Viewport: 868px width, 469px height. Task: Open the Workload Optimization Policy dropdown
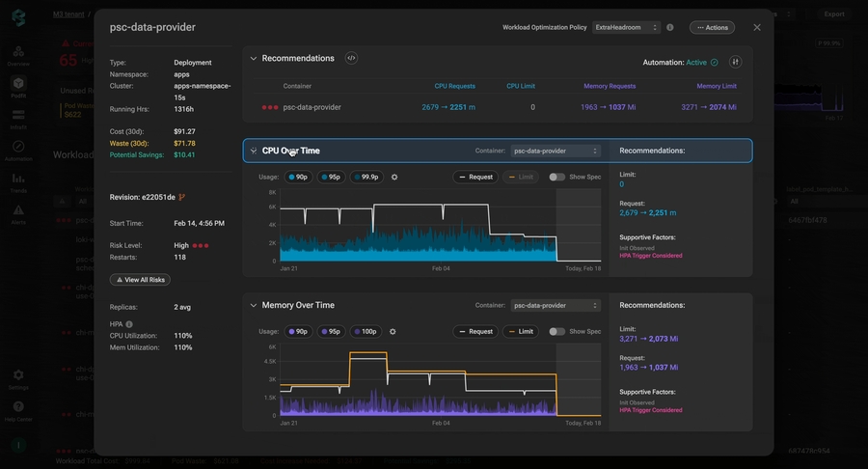626,28
